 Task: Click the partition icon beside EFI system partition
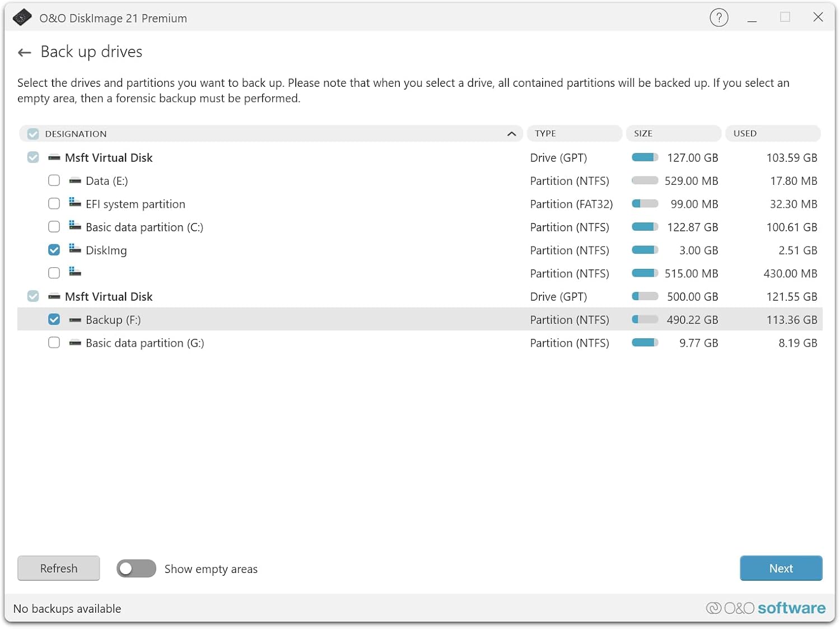point(74,203)
